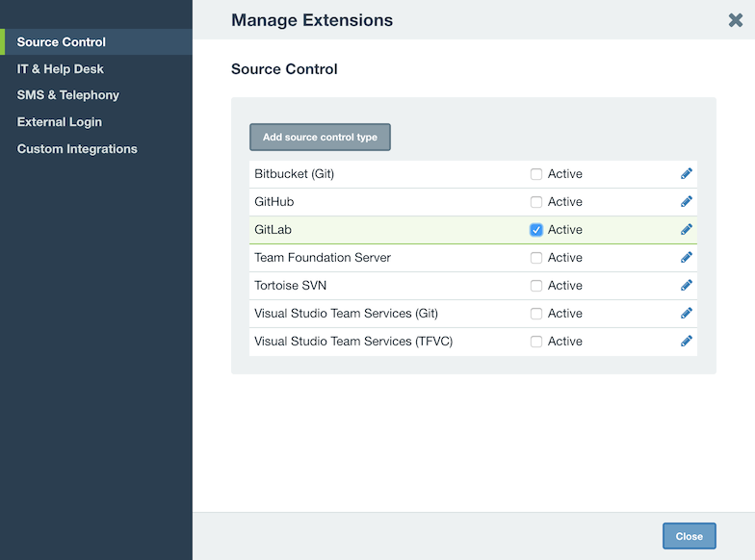Edit Visual Studio Team Services (TFVC) pencil

(686, 341)
